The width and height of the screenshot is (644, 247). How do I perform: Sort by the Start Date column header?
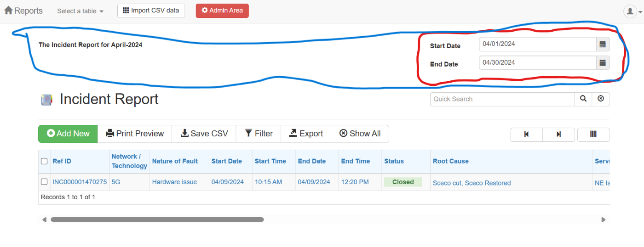[227, 161]
